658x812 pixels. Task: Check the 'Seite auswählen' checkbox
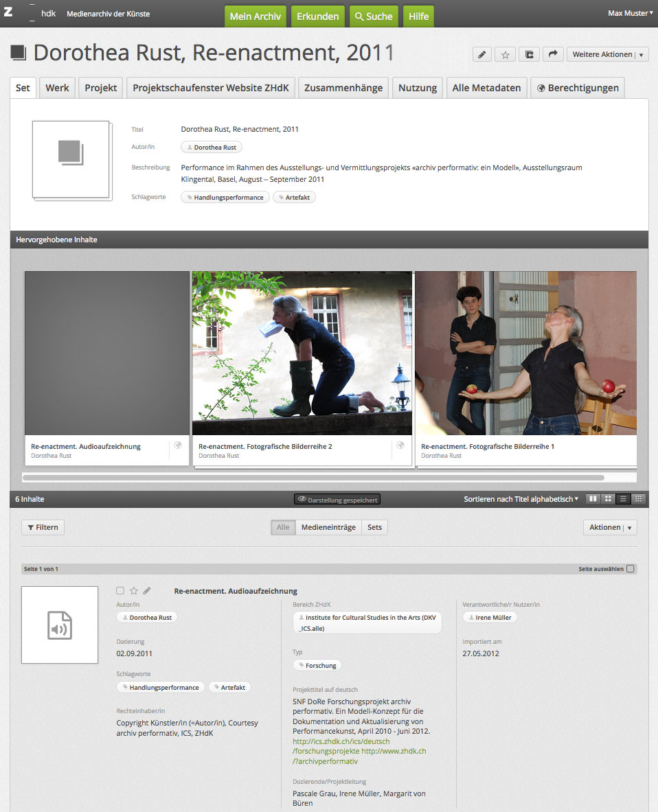631,569
